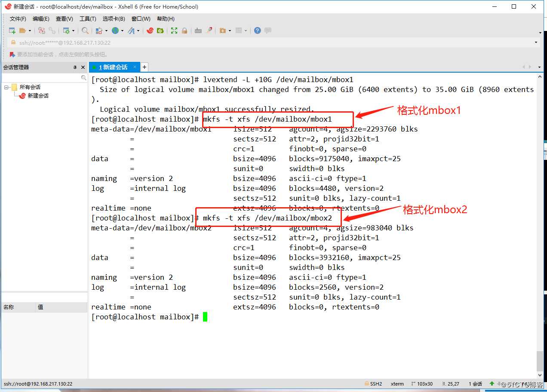Expand the Open Session folder dropdown arrow
This screenshot has width=547, height=392.
click(30, 31)
